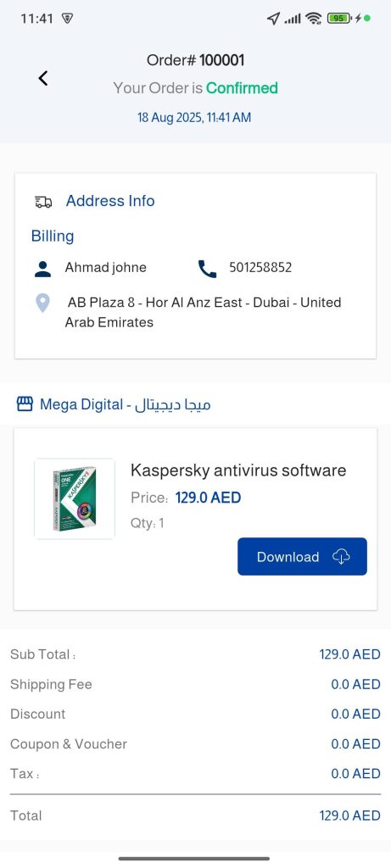The image size is (391, 868).
Task: Download the Kaspersky antivirus software
Action: pyautogui.click(x=303, y=556)
